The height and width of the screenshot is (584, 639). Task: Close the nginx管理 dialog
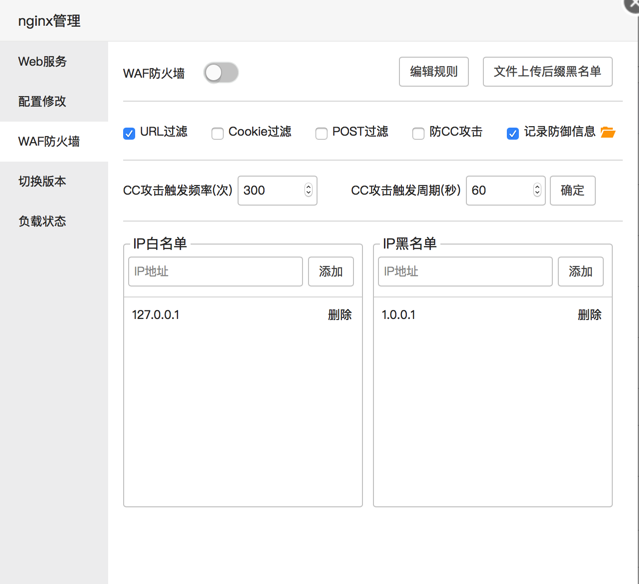(x=632, y=5)
